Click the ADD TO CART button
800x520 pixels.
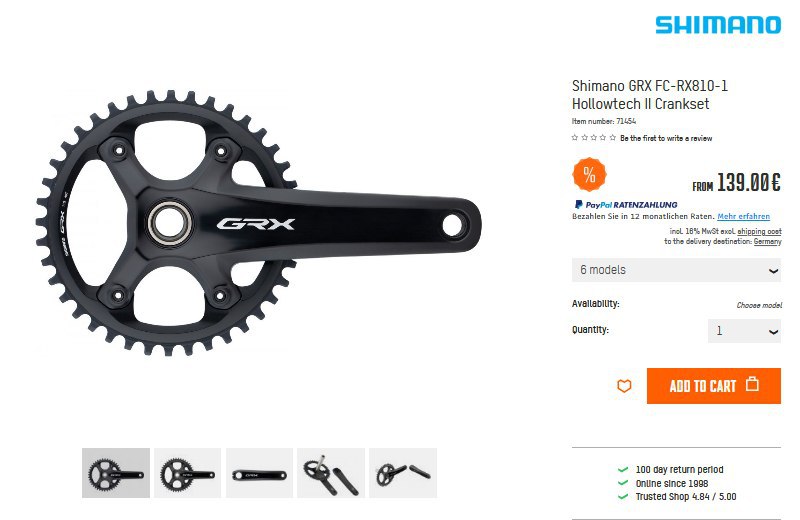[714, 386]
